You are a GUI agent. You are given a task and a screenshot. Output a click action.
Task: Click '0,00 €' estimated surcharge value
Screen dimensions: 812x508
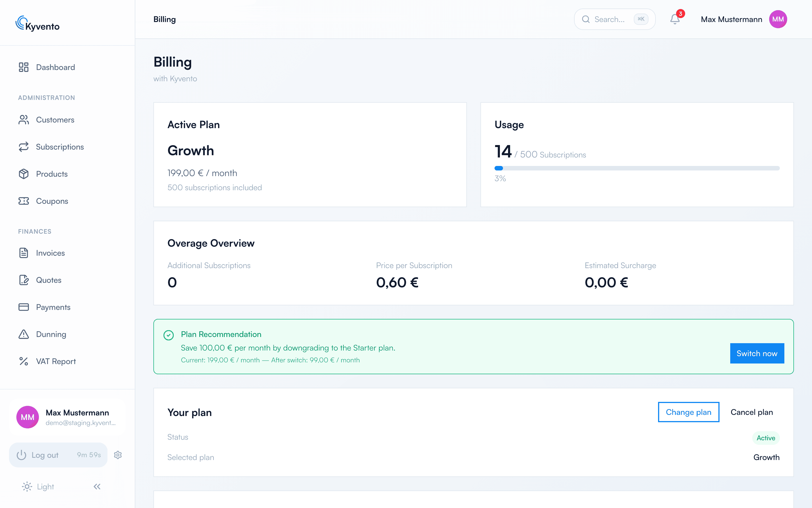click(x=606, y=283)
